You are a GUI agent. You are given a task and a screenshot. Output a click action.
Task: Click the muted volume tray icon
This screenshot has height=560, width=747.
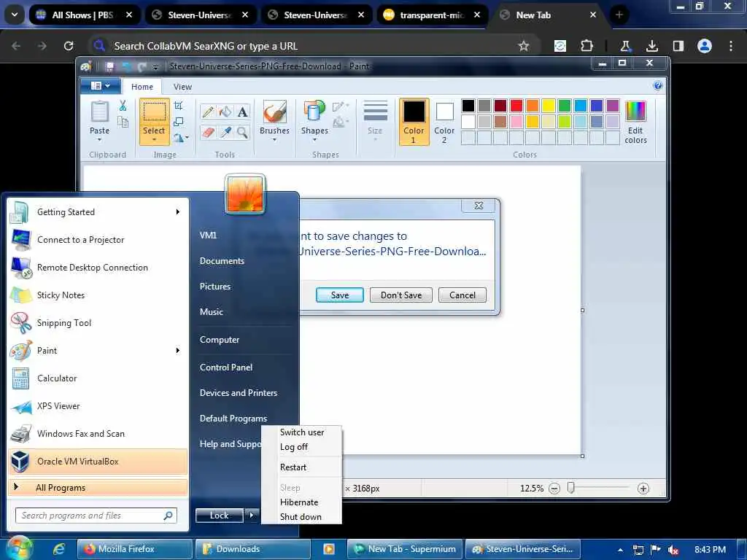pos(673,550)
